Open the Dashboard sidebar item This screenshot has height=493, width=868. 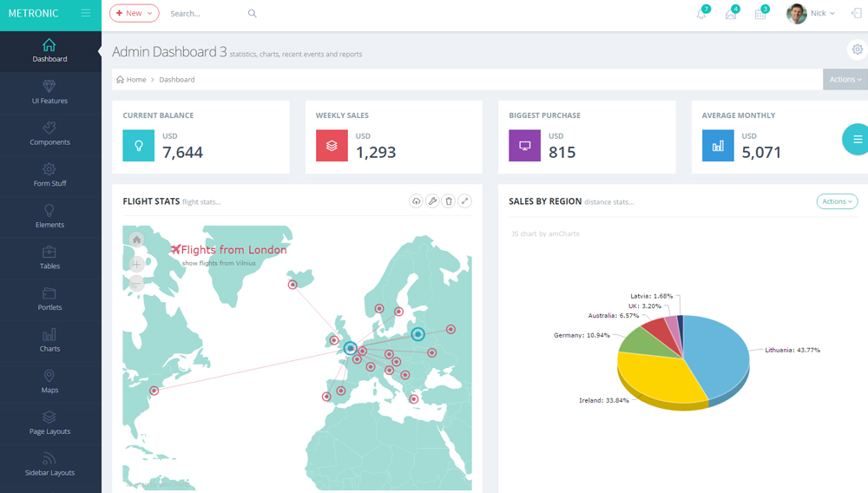49,51
